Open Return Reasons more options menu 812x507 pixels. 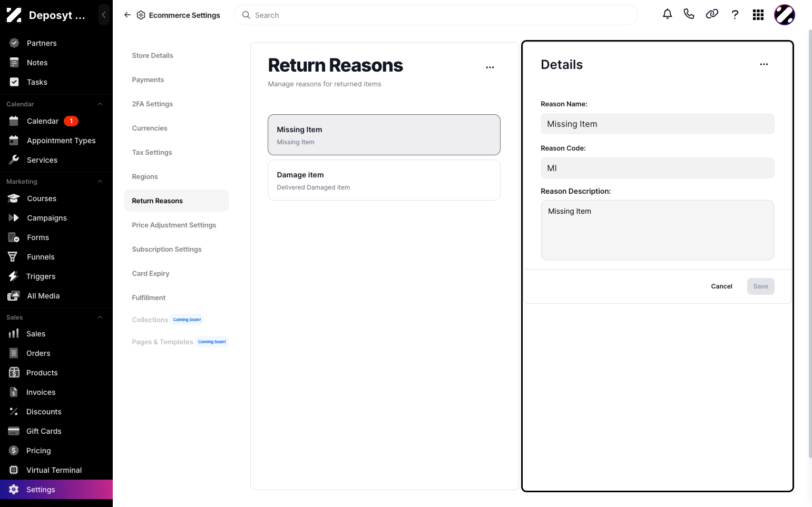[x=490, y=67]
